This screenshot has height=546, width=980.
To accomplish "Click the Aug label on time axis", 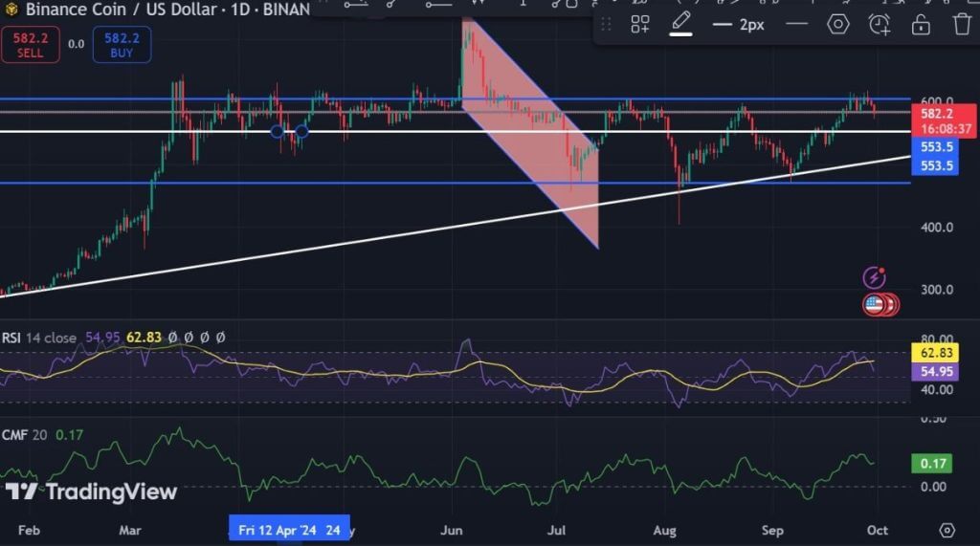I will [x=664, y=531].
